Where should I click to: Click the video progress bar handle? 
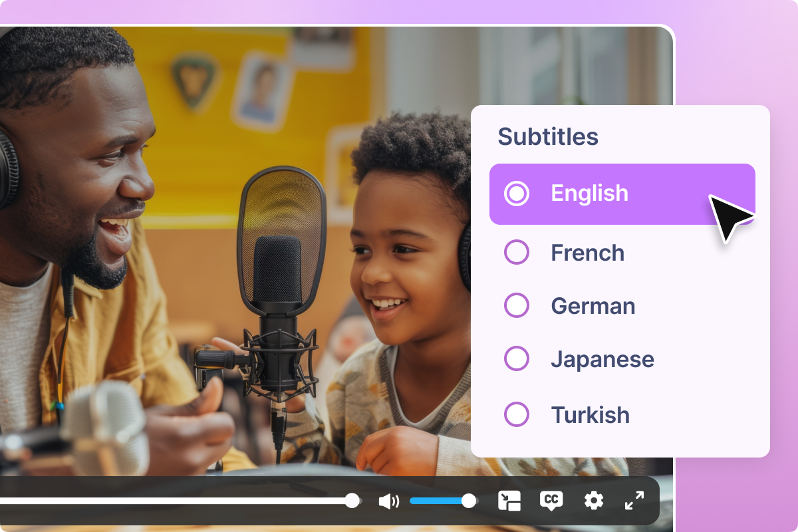click(352, 501)
